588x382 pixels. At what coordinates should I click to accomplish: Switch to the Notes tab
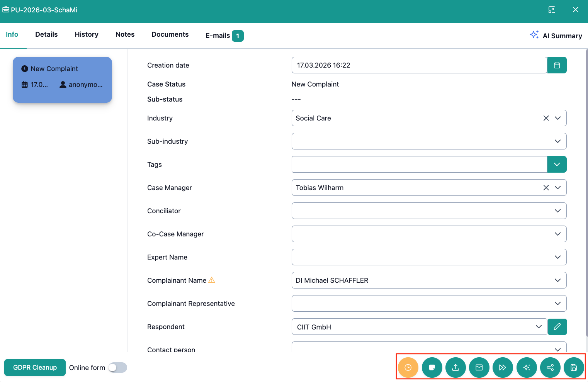pyautogui.click(x=125, y=34)
